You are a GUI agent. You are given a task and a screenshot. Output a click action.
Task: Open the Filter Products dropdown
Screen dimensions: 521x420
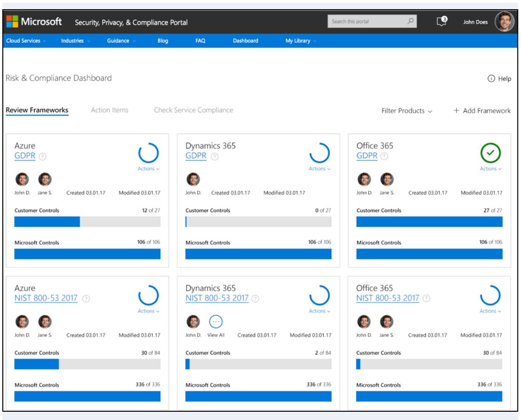407,111
